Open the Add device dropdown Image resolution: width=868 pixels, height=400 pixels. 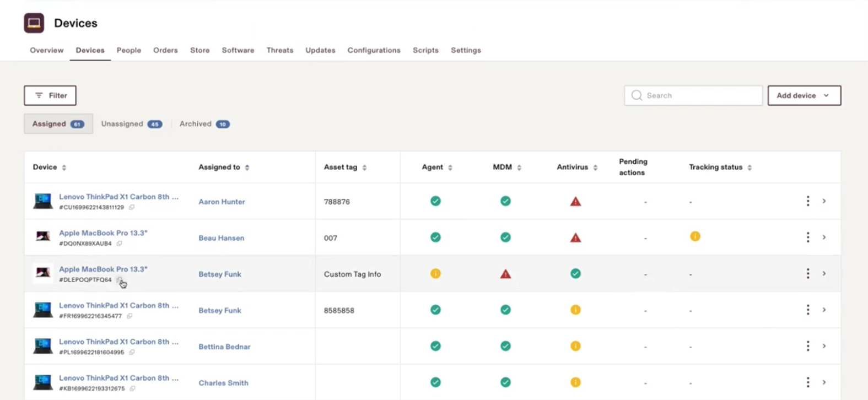804,95
